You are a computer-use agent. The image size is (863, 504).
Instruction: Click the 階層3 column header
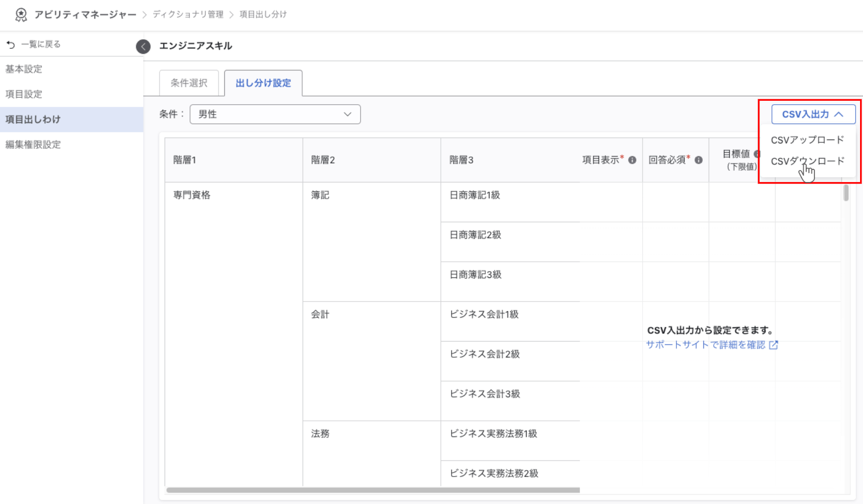tap(510, 160)
